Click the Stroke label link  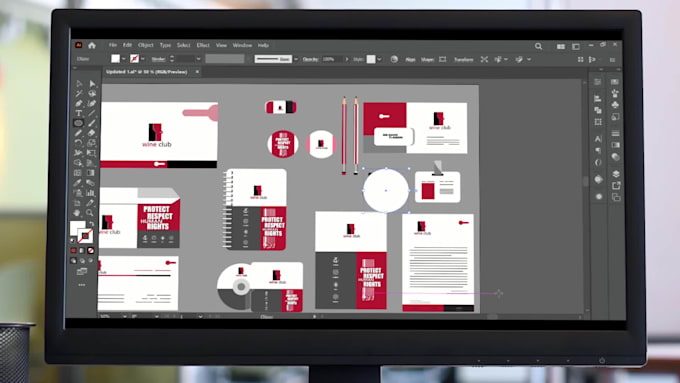(x=158, y=59)
